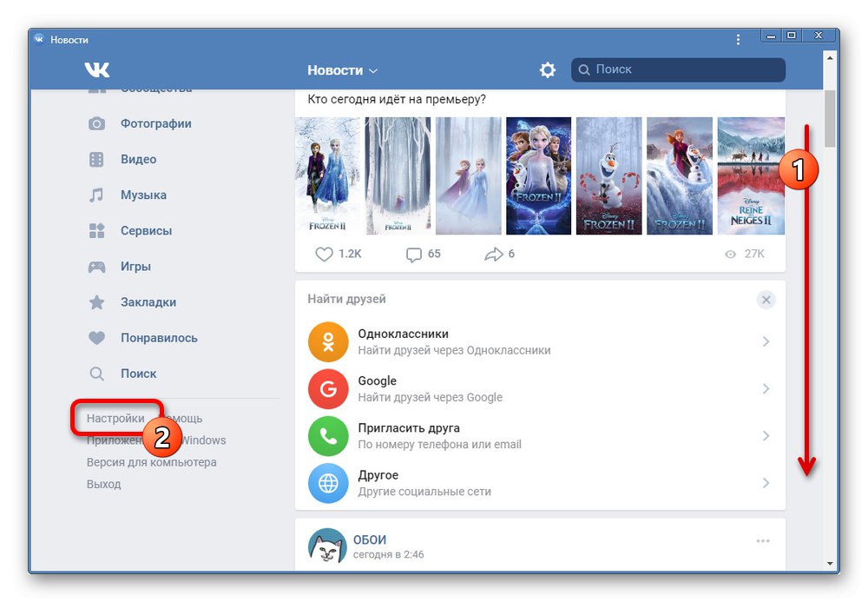Open Закладки in the sidebar
The image size is (868, 602).
pos(148,302)
